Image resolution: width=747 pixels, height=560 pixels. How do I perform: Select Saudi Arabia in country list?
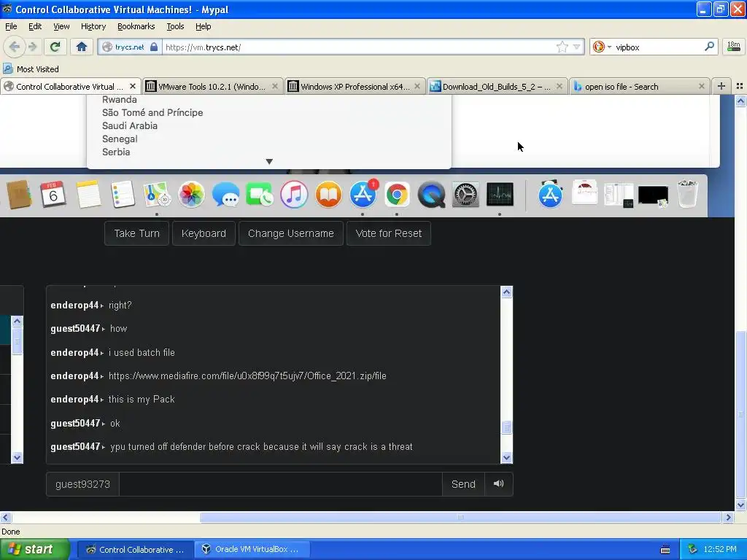(x=130, y=125)
